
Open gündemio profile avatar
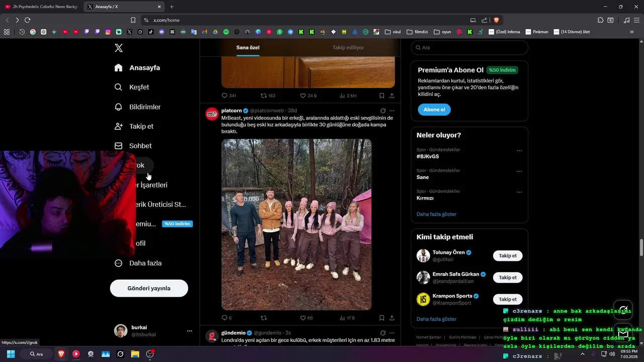[x=212, y=336]
